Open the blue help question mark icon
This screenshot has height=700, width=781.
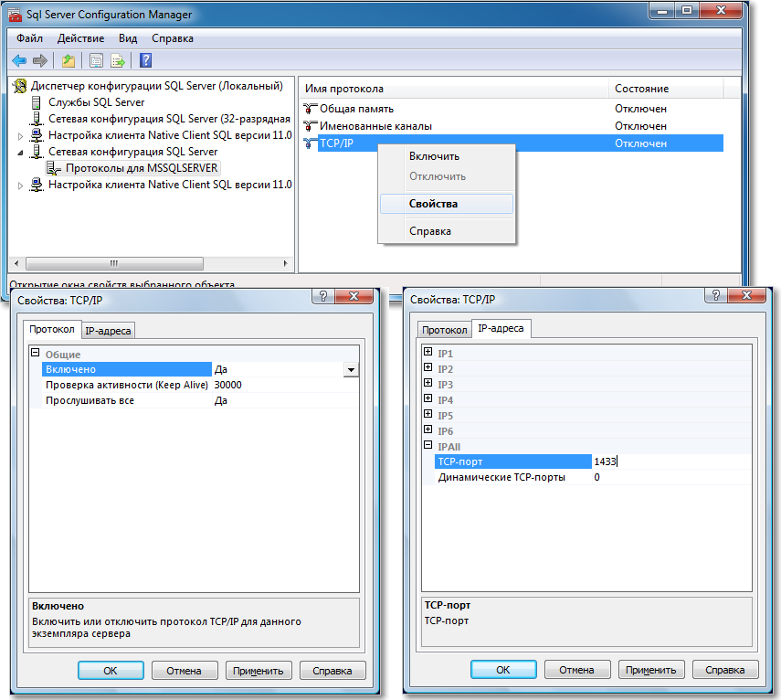point(145,61)
